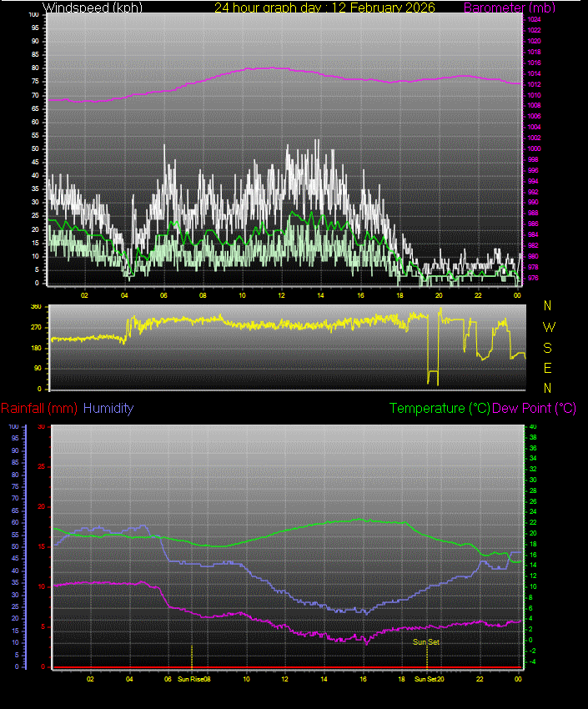The height and width of the screenshot is (709, 588).
Task: Click the bottom N compass label
Action: tap(547, 388)
